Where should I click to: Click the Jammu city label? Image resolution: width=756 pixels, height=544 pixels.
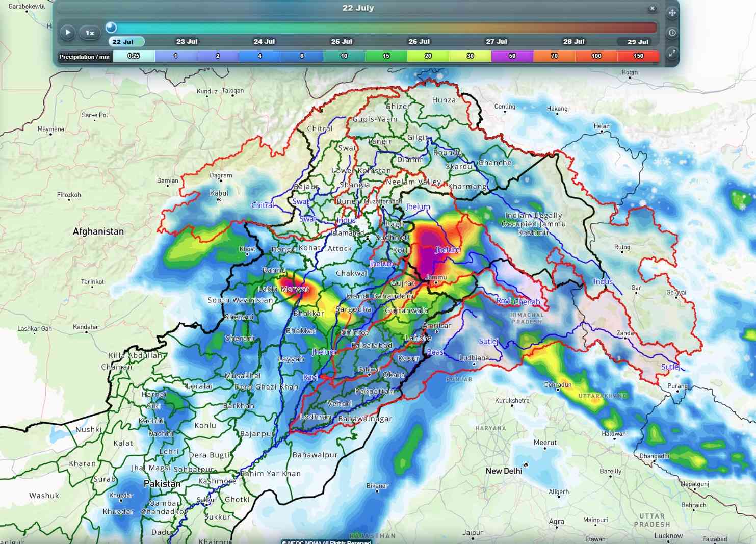point(436,277)
